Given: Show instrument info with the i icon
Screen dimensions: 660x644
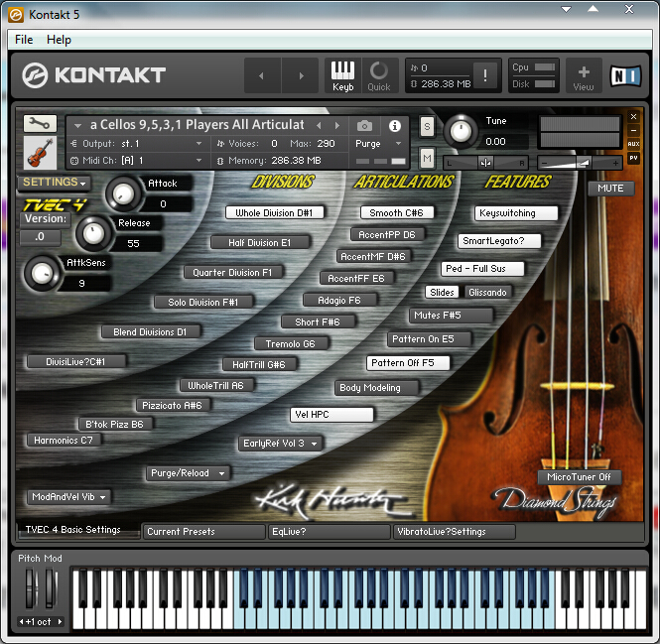Looking at the screenshot, I should (394, 125).
